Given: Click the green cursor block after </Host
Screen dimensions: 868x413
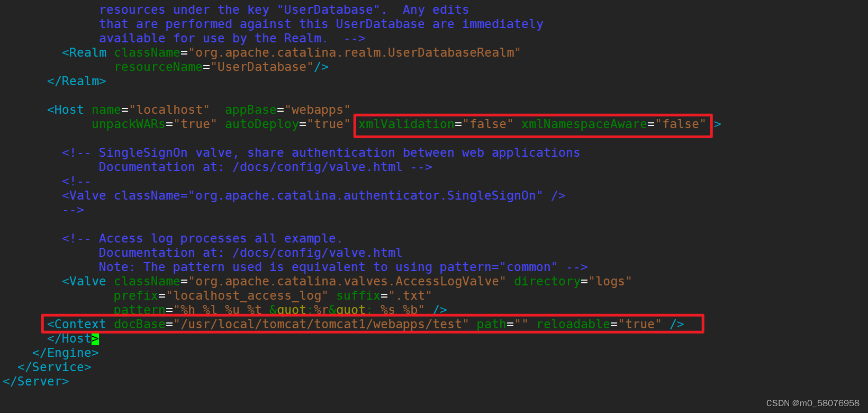Looking at the screenshot, I should (95, 339).
